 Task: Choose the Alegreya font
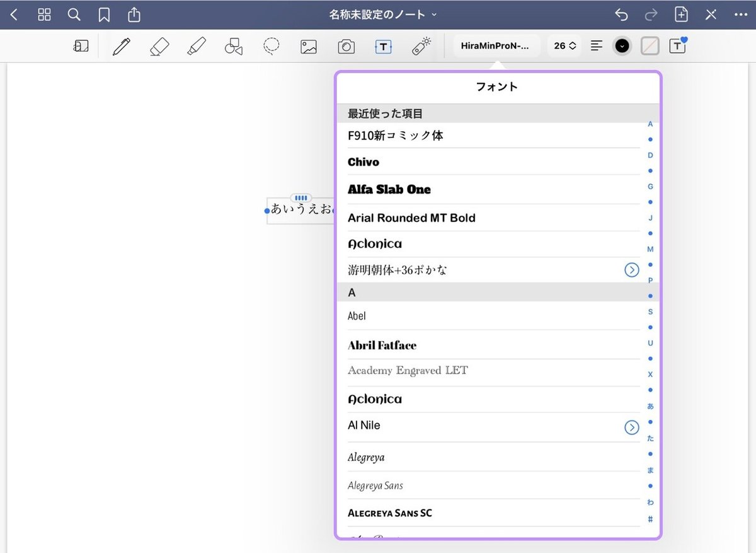494,457
